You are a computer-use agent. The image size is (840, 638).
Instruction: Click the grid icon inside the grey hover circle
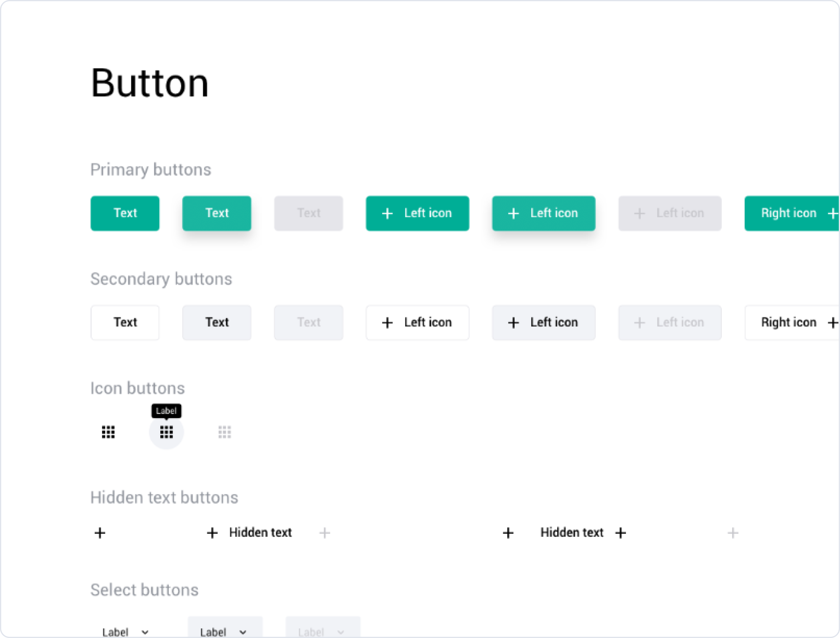tap(166, 432)
